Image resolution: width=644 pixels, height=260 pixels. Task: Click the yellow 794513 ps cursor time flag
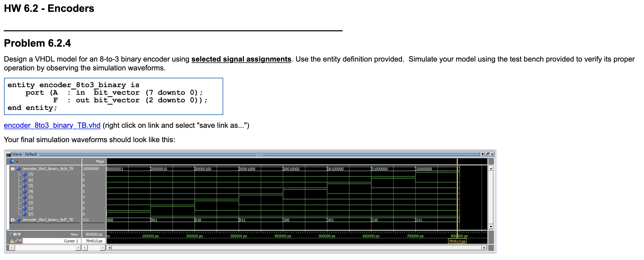(x=457, y=241)
